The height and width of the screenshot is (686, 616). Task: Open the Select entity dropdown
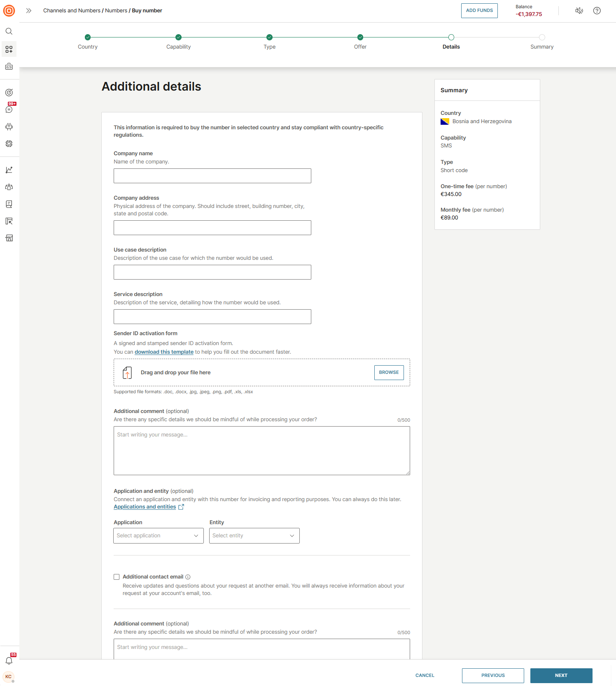point(254,536)
